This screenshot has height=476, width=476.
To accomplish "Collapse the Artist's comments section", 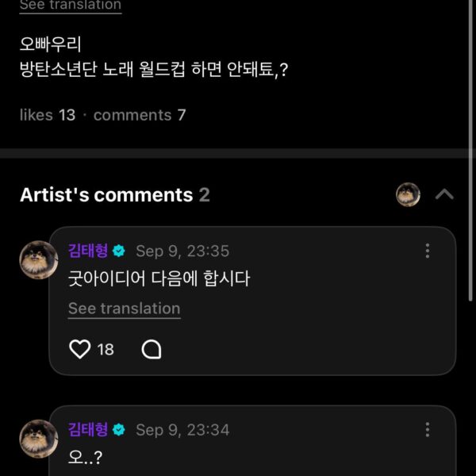I will pyautogui.click(x=444, y=194).
